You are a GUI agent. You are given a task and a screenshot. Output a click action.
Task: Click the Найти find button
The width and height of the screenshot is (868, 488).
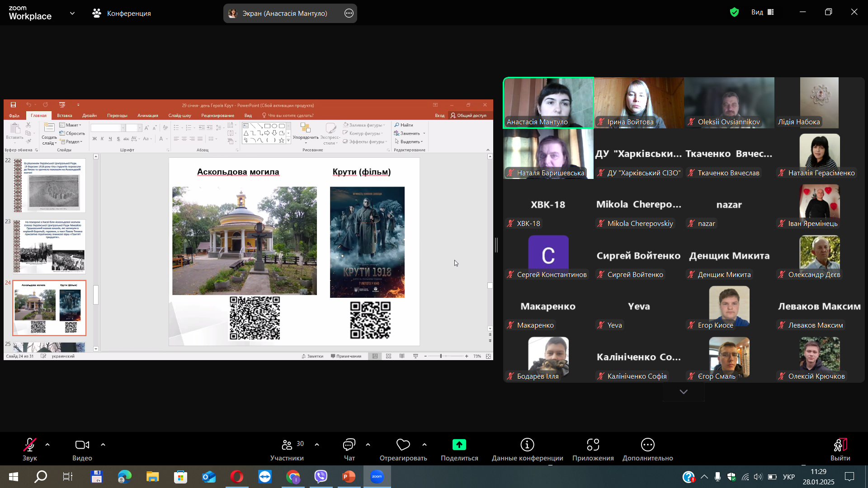(404, 125)
